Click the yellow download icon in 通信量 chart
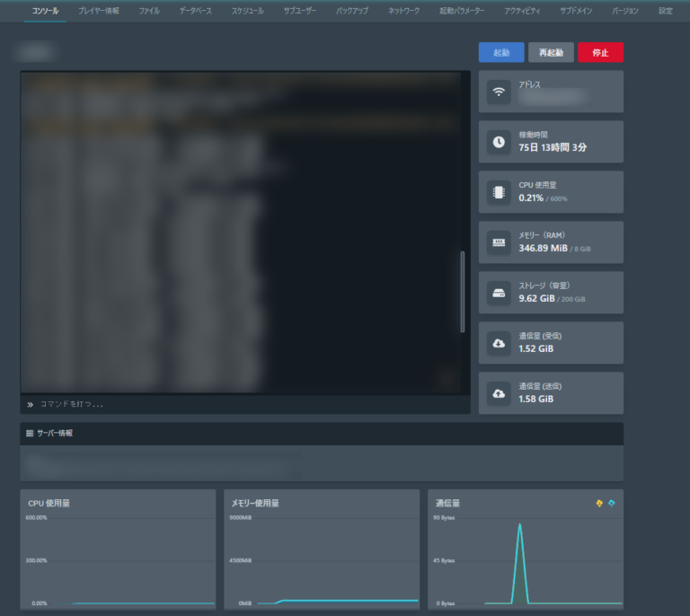Screen dimensions: 690x616 [600, 503]
